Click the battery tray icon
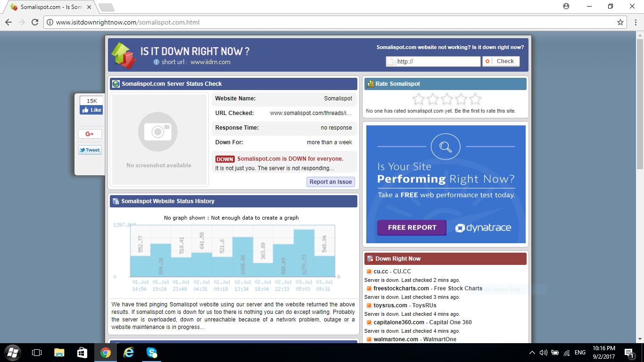 tap(555, 353)
